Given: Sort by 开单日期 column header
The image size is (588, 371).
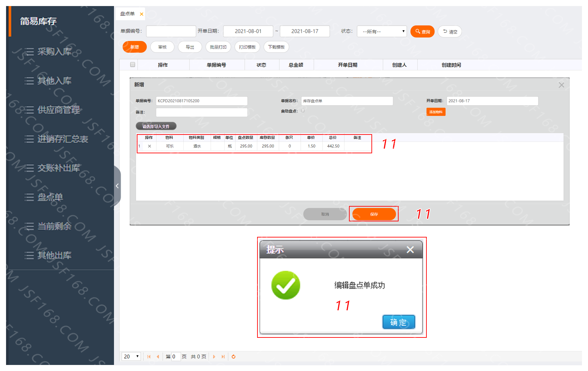Looking at the screenshot, I should (348, 65).
